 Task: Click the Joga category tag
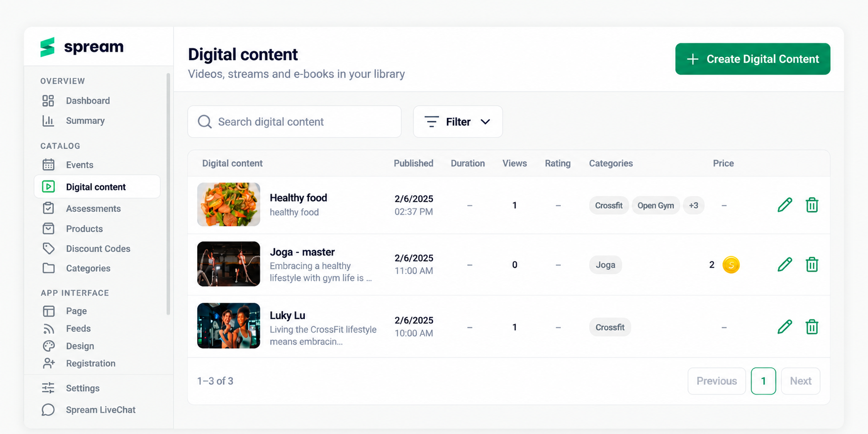coord(605,265)
